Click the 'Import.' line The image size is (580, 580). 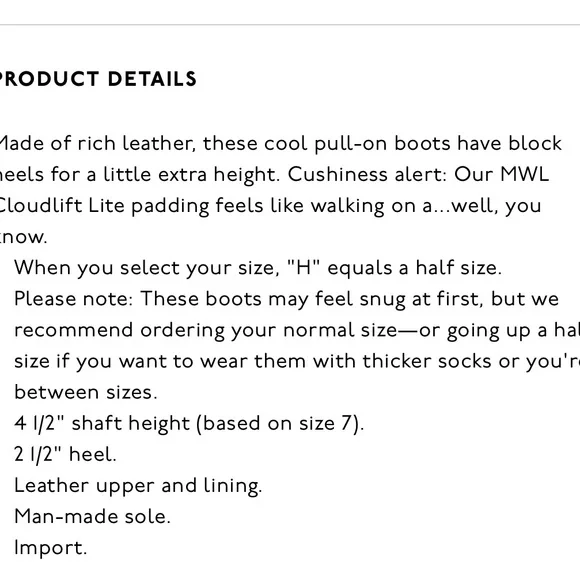pos(50,548)
